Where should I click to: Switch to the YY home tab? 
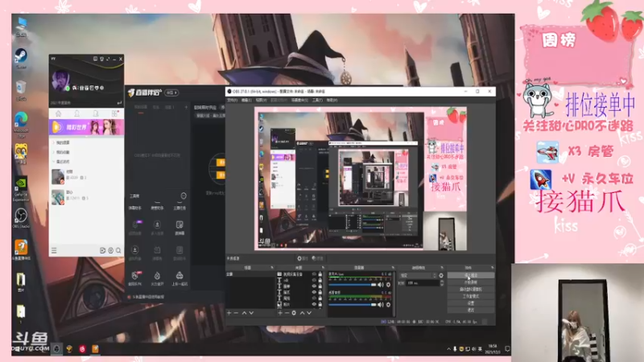pyautogui.click(x=58, y=113)
